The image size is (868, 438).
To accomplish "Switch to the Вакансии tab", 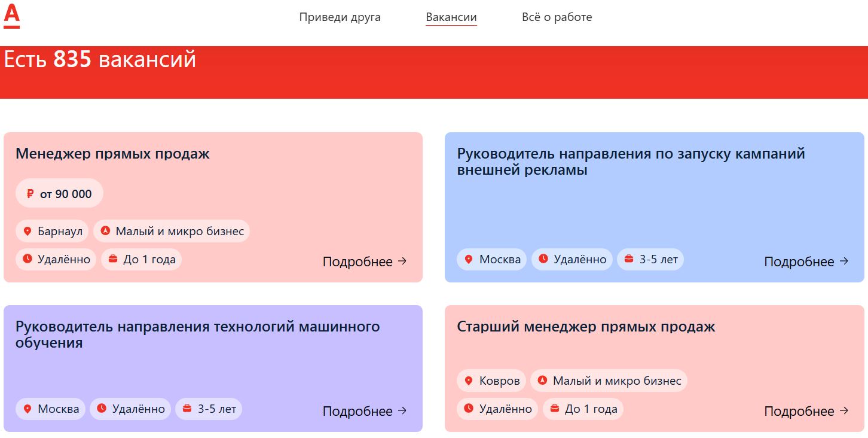I will click(451, 17).
